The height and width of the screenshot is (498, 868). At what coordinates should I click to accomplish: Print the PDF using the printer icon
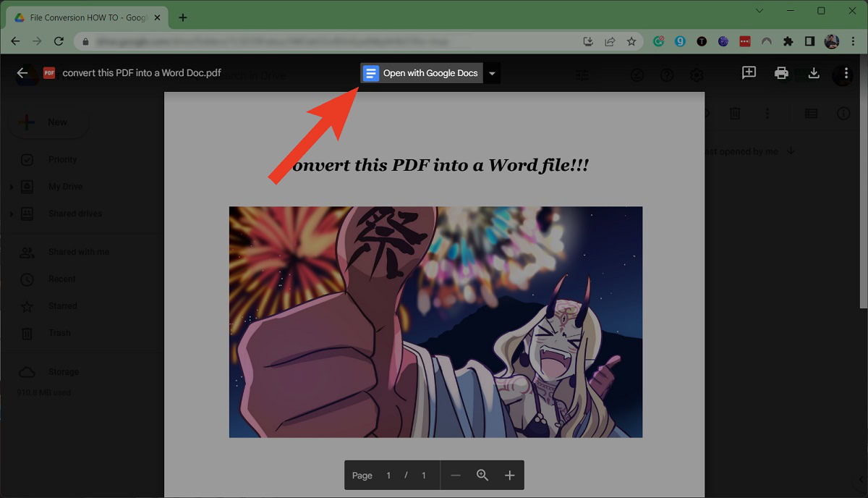[781, 72]
